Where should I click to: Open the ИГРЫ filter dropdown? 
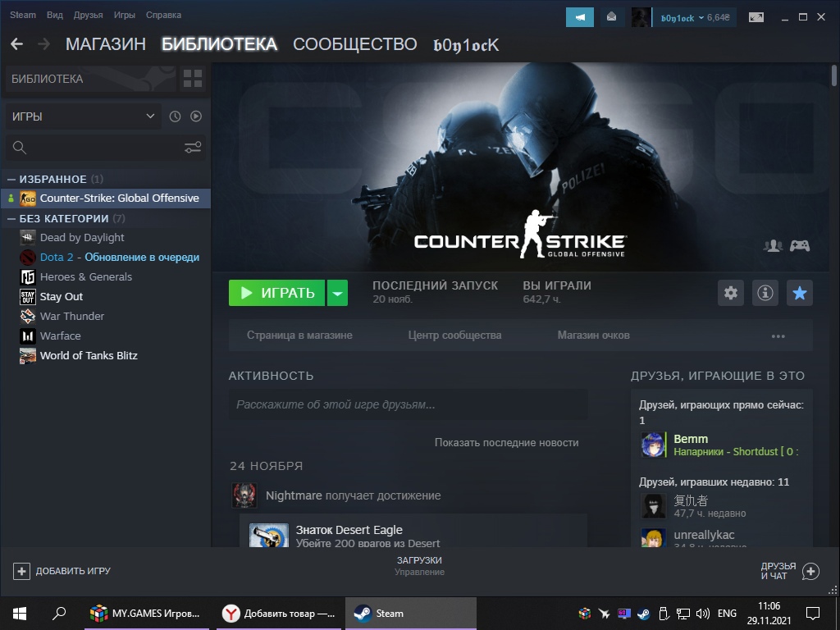pyautogui.click(x=83, y=116)
